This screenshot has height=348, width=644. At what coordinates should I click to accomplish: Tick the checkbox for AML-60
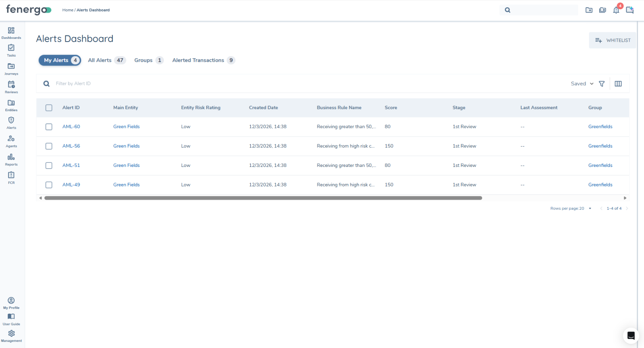[x=49, y=127]
